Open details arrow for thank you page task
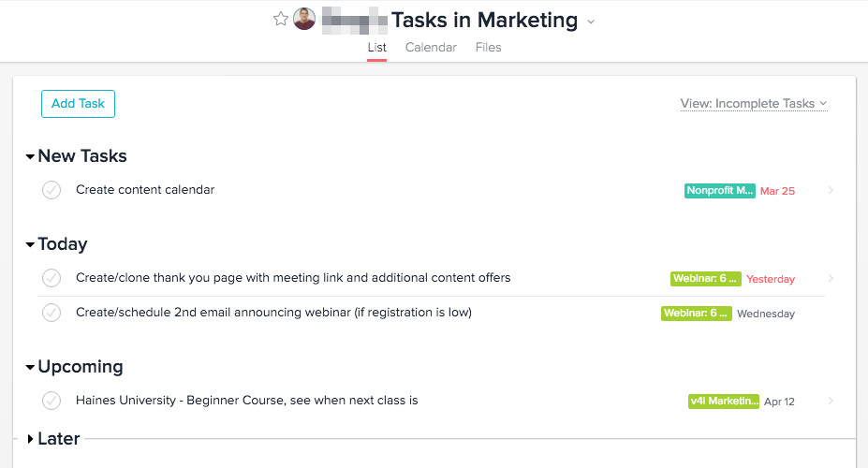The width and height of the screenshot is (868, 468). click(x=831, y=279)
